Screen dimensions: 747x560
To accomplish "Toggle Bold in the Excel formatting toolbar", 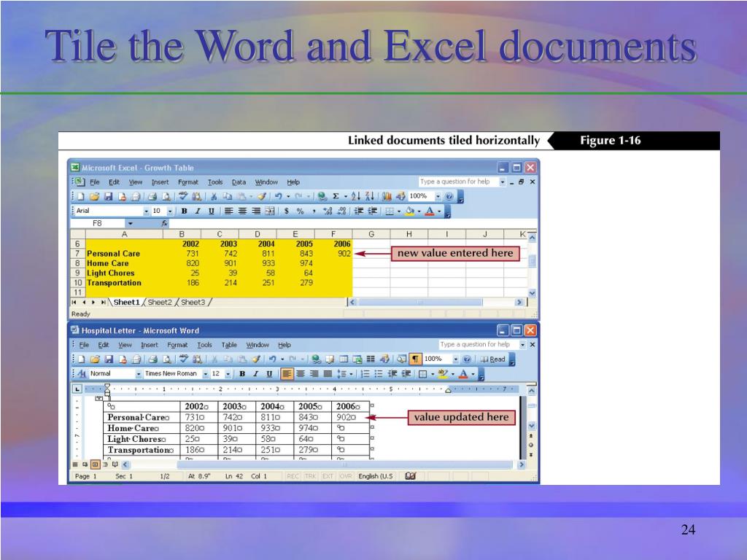I will [x=184, y=211].
